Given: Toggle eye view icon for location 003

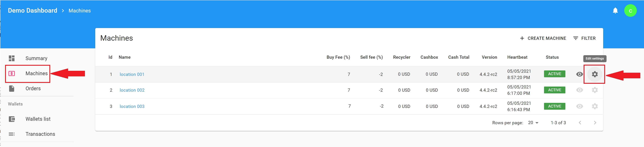Looking at the screenshot, I should pos(580,106).
